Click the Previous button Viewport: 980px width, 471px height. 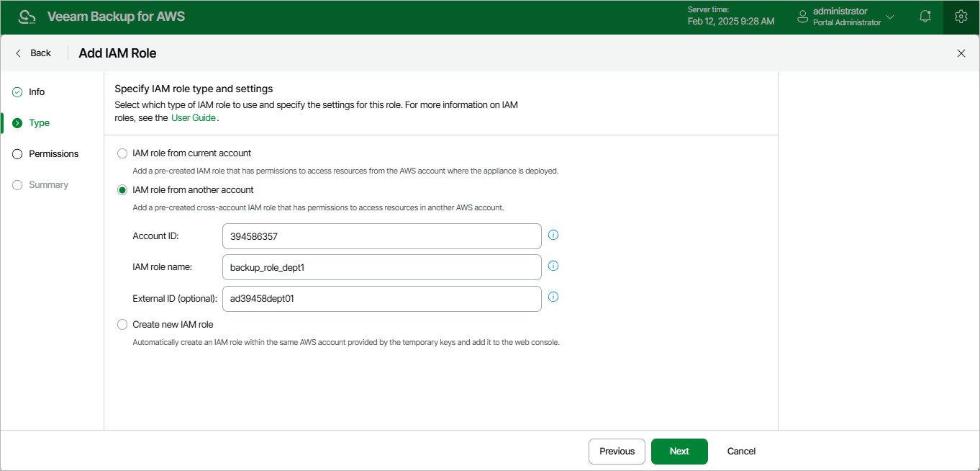pyautogui.click(x=617, y=452)
